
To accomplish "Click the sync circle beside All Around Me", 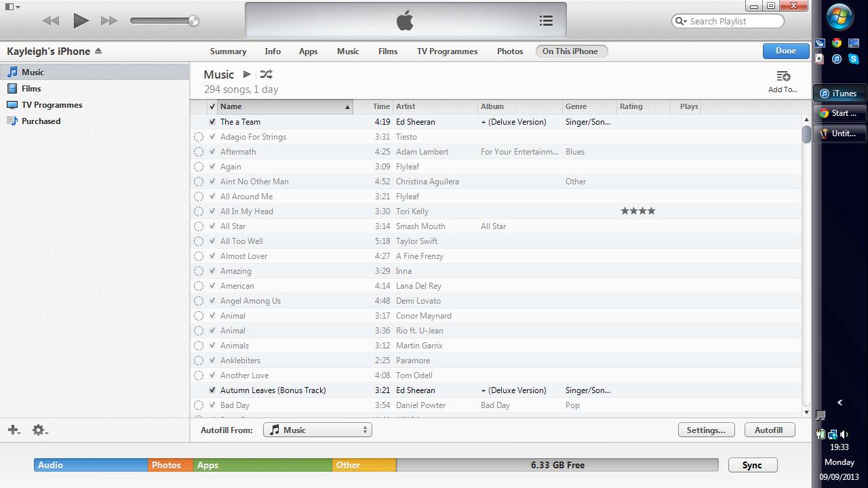I will click(199, 197).
